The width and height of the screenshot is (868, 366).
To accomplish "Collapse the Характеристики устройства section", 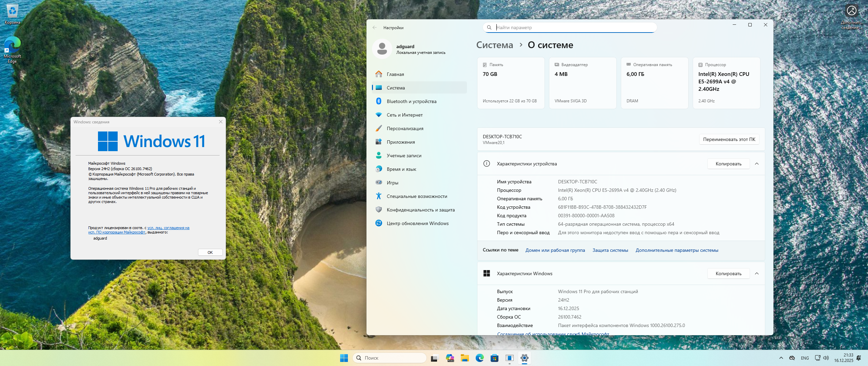I will pyautogui.click(x=757, y=164).
